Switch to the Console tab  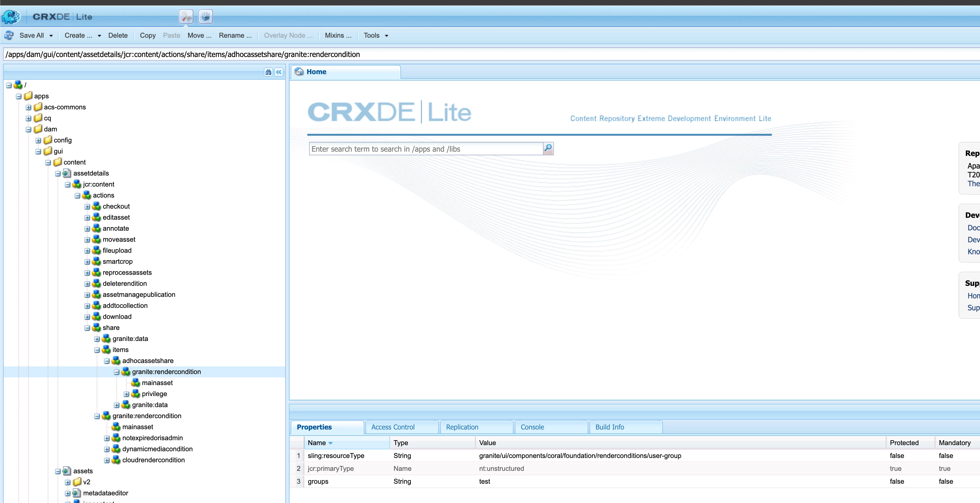pyautogui.click(x=532, y=427)
